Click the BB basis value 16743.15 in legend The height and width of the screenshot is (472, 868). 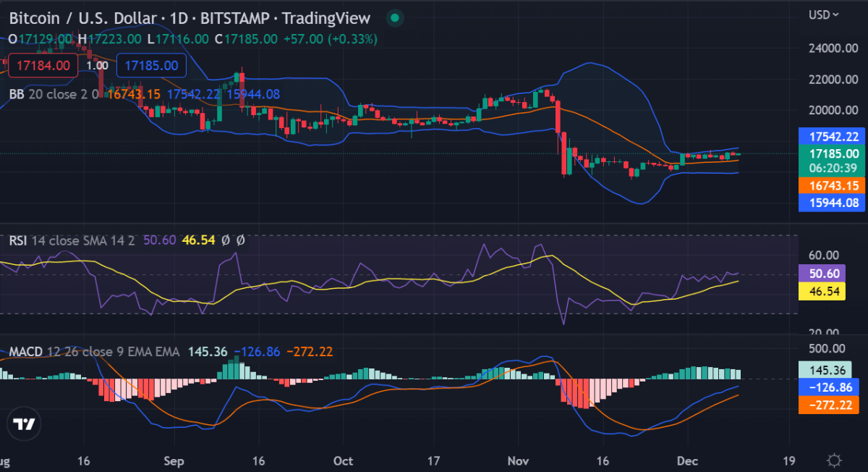(134, 94)
